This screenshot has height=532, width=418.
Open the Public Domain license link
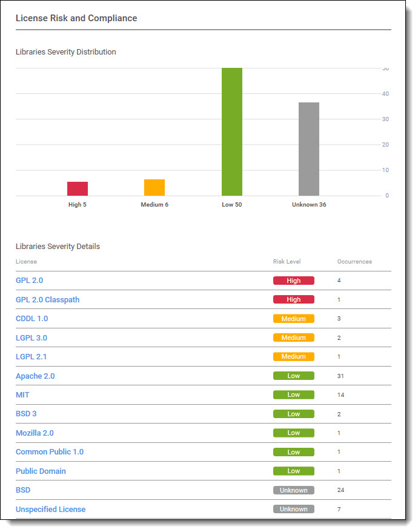coord(41,471)
